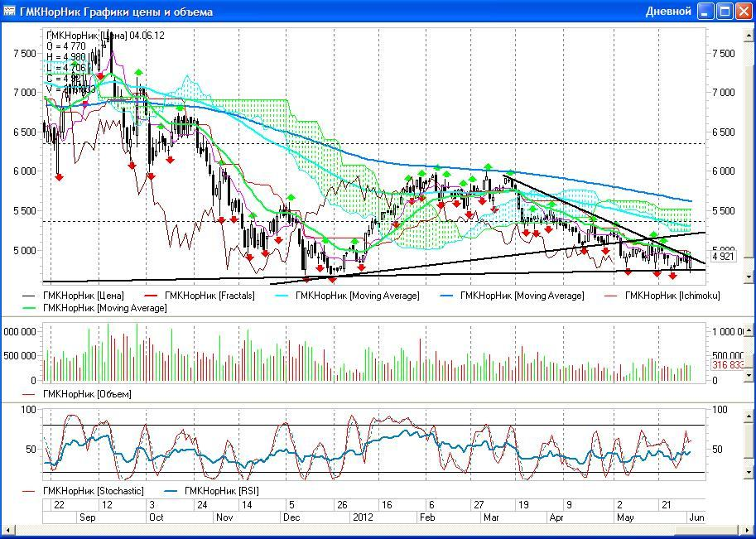Click the Feb month label on the time axis
This screenshot has height=539, width=756.
coord(427,517)
